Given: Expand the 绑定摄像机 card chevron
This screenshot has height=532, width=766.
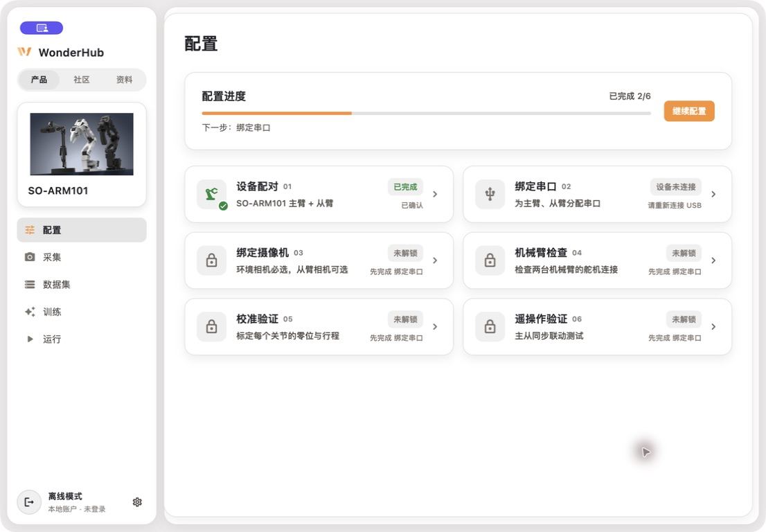Looking at the screenshot, I should [435, 260].
